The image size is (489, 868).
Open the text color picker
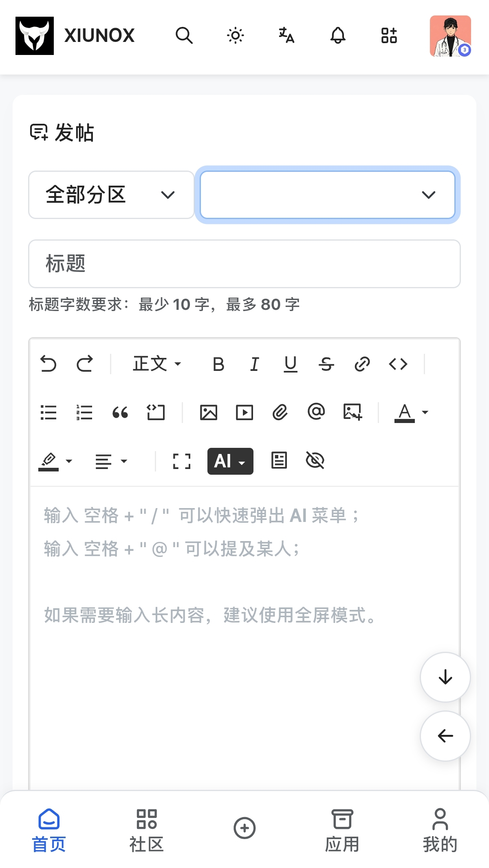(412, 412)
